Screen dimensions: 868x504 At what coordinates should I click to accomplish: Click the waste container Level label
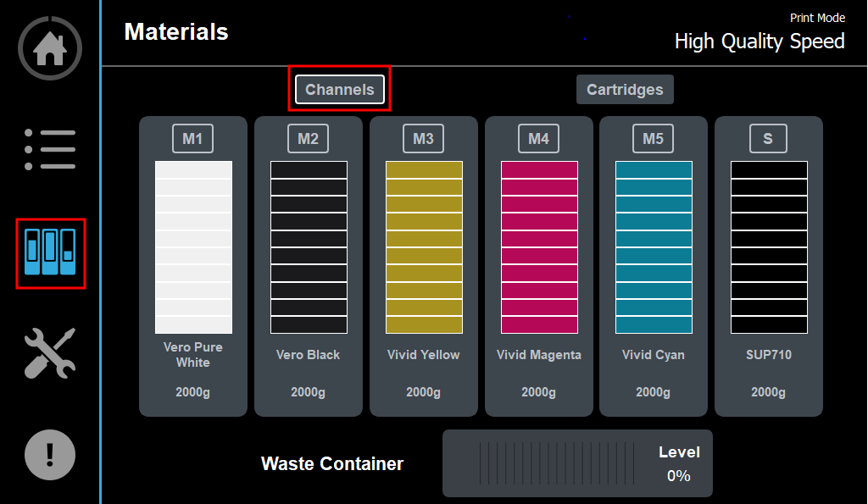point(679,452)
